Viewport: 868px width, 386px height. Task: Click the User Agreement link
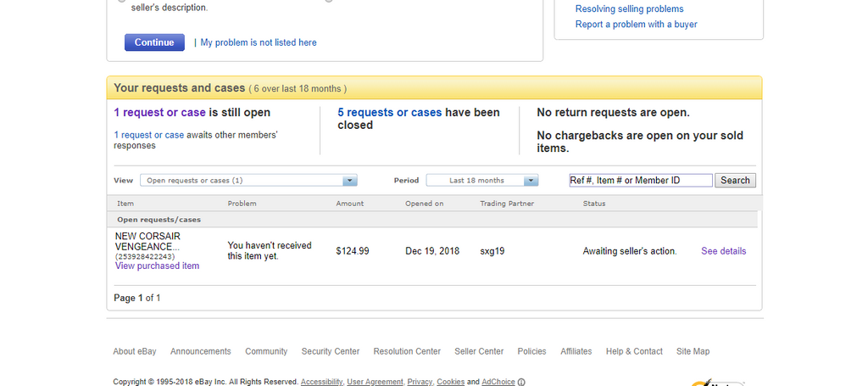point(375,382)
